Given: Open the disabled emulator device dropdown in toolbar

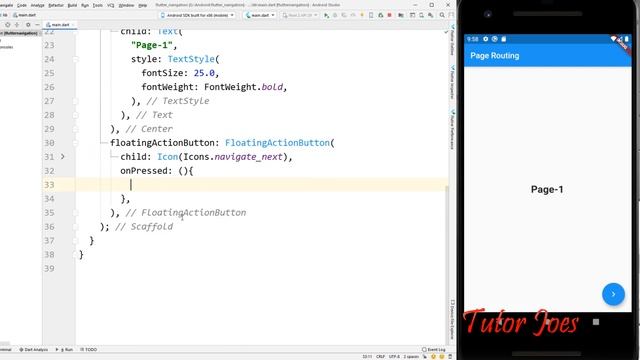Looking at the screenshot, I should click(x=300, y=15).
